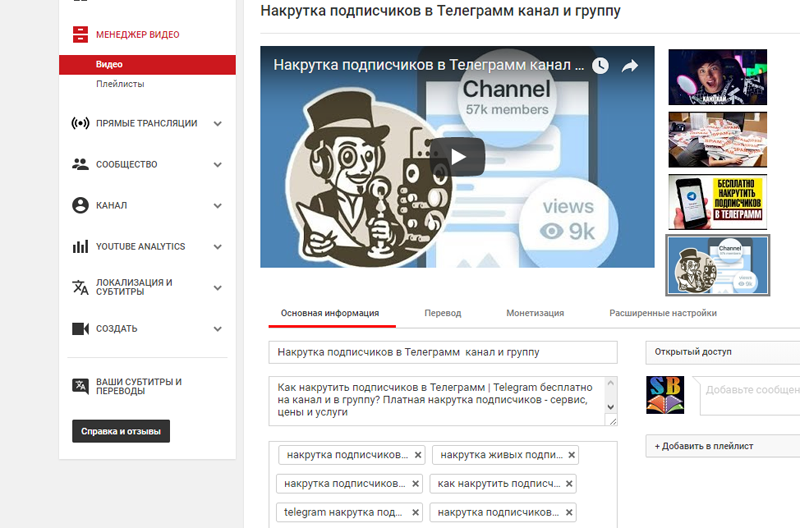Screen dimensions: 800x528
Task: Click the live streaming broadcast icon
Action: (x=80, y=123)
